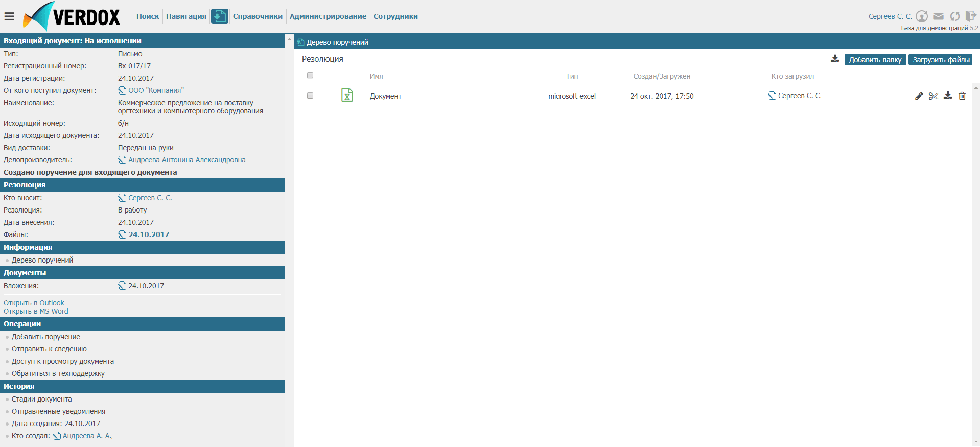
Task: Sort by Создан/Загружен column header
Action: [662, 76]
